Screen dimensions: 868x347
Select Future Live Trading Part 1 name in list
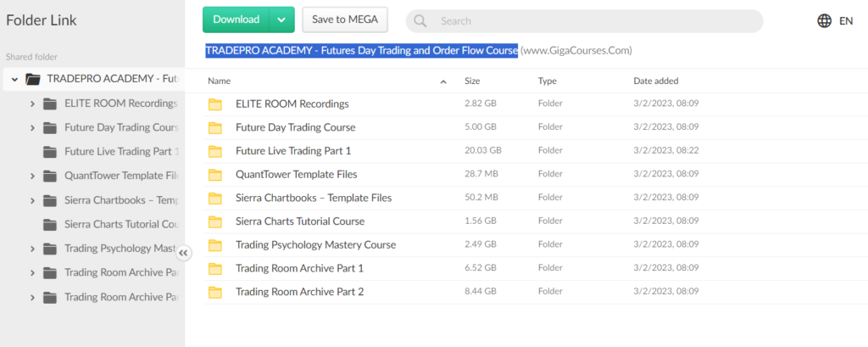pyautogui.click(x=293, y=151)
